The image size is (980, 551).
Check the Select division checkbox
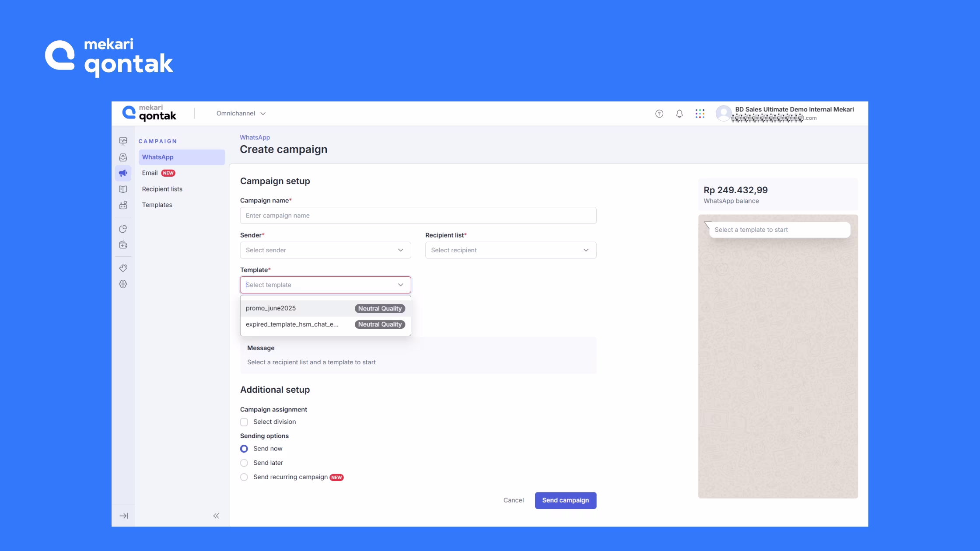244,422
